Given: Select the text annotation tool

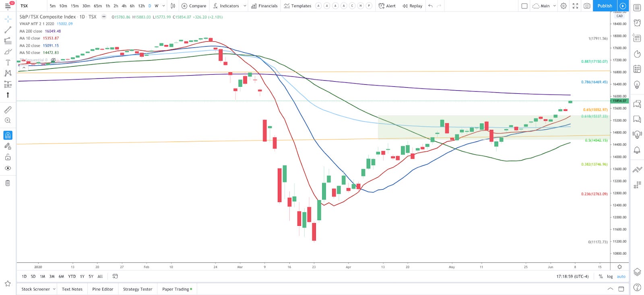Looking at the screenshot, I should (8, 63).
